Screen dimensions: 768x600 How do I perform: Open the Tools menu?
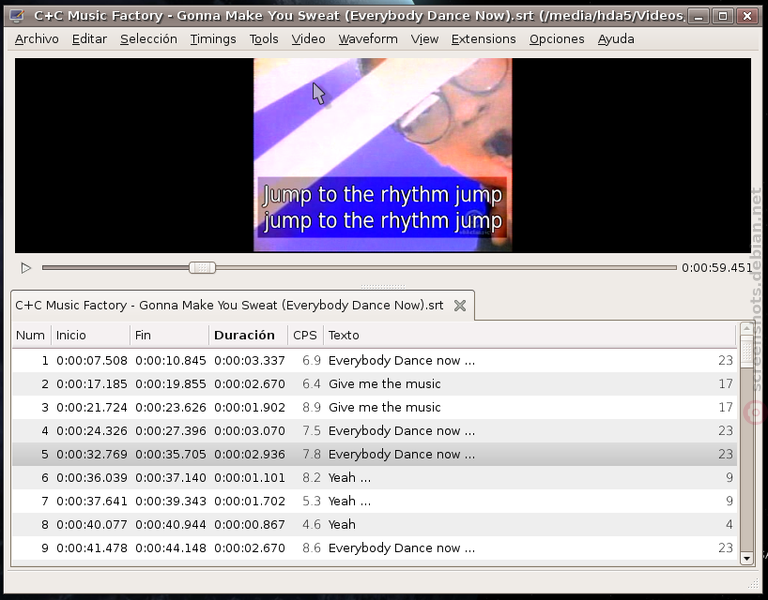click(x=264, y=39)
